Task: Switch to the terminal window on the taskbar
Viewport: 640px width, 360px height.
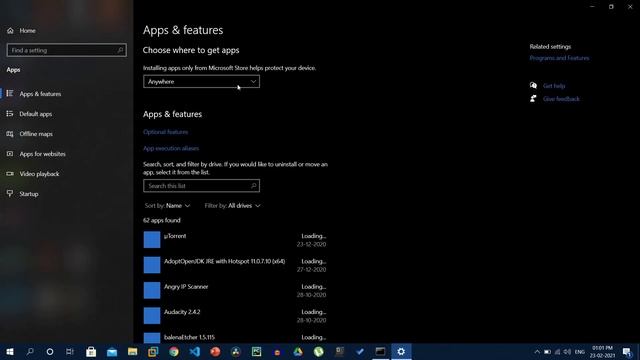Action: point(380,351)
